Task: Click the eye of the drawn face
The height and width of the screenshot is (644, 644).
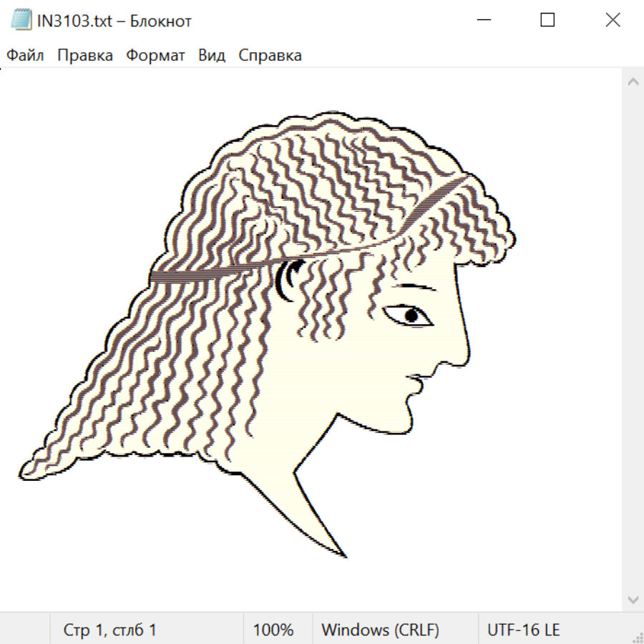Action: (x=410, y=315)
